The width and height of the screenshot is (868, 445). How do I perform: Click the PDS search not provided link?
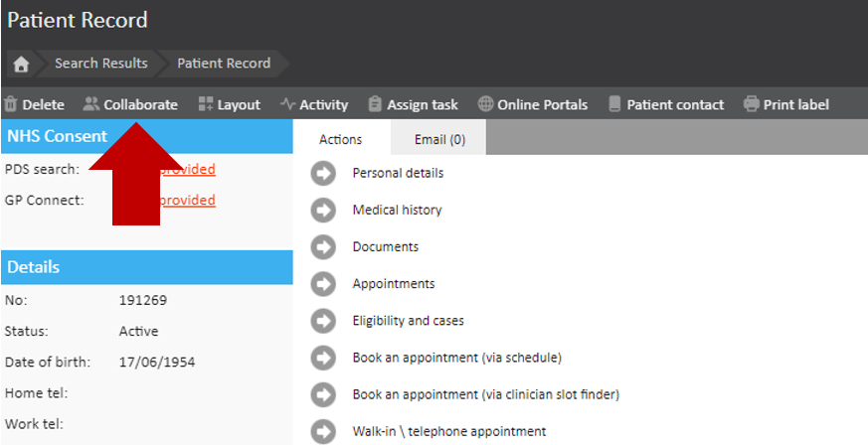pos(188,169)
